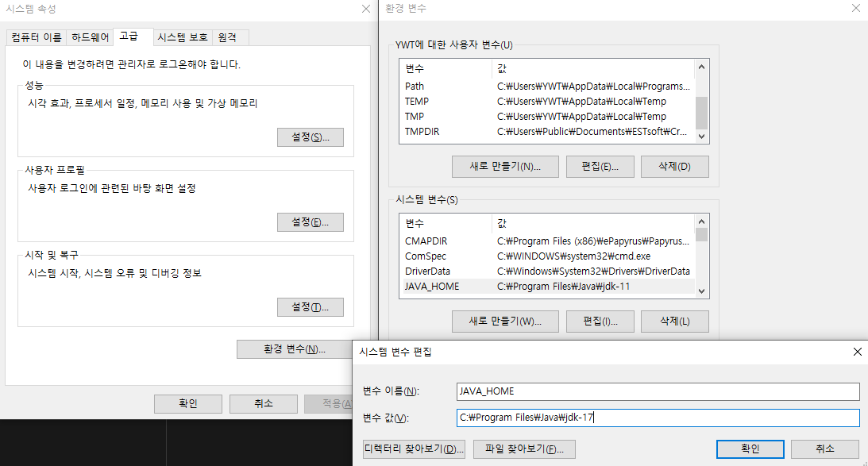Open user profile 설정(E)... button
Viewport: 868px width, 466px height.
point(310,222)
